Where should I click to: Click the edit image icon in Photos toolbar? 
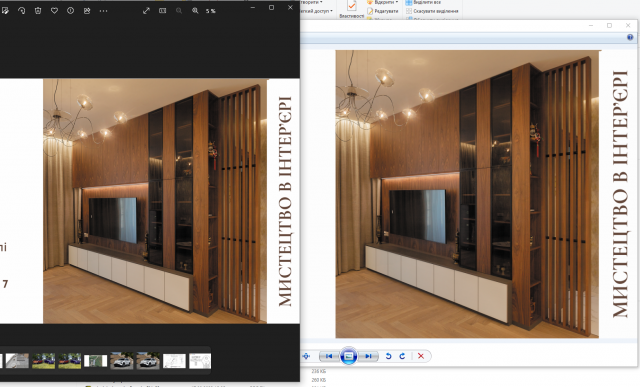(5, 11)
